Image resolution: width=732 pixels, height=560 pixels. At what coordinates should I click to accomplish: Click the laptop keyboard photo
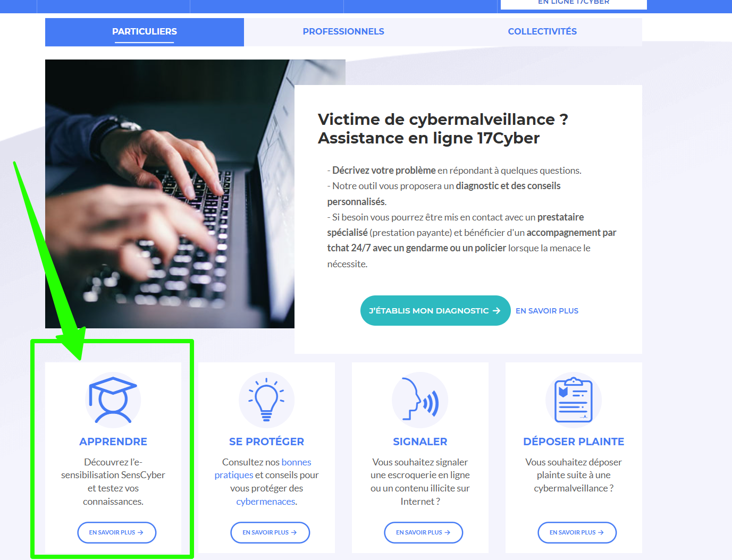(x=170, y=194)
